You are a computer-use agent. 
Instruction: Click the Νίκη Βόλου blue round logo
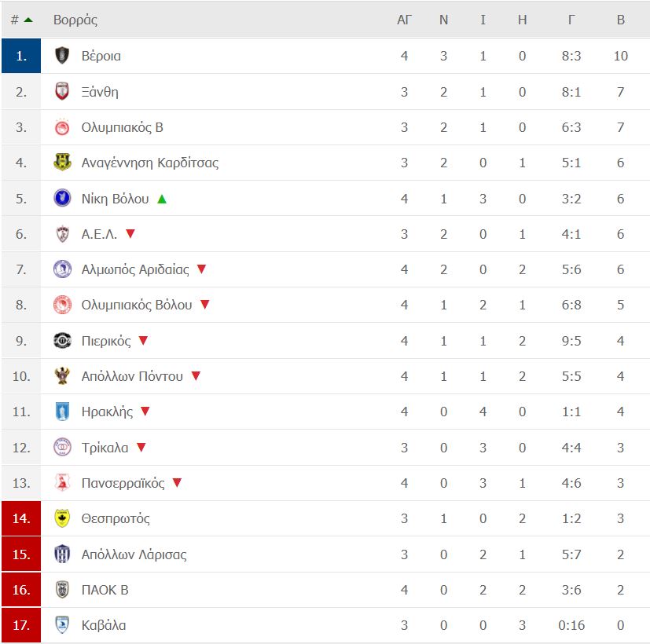[62, 199]
